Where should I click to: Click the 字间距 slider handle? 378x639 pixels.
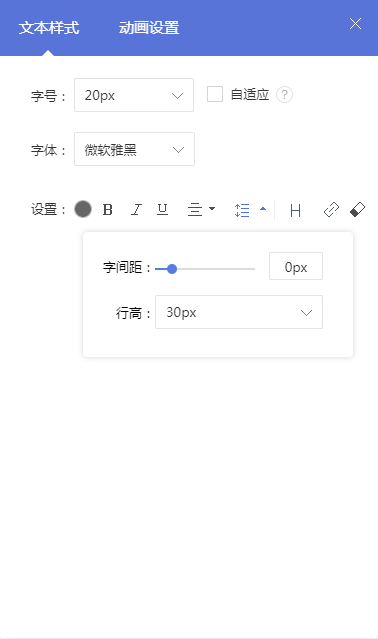click(x=172, y=269)
